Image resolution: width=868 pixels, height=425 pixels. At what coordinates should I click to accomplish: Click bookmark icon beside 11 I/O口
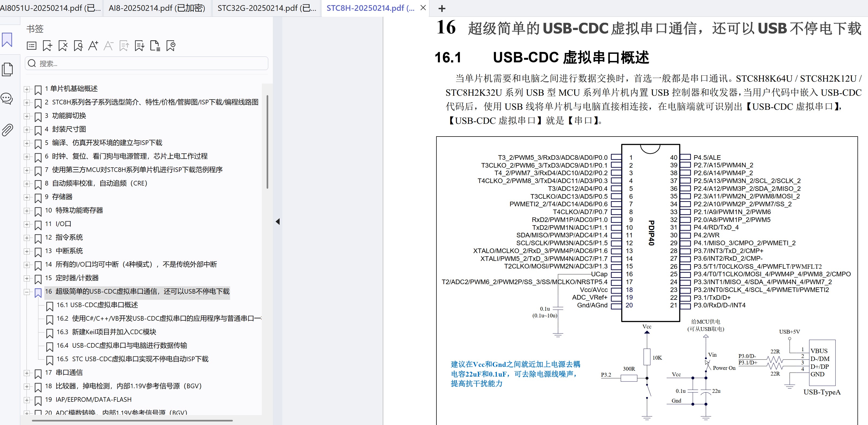(38, 225)
